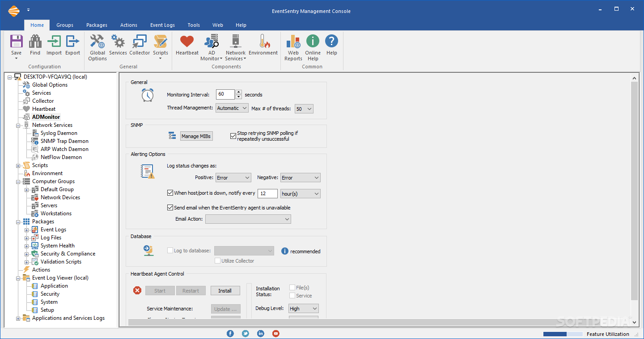Click red stopped status icon in Heartbeat Agent
This screenshot has width=644, height=339.
pos(137,291)
